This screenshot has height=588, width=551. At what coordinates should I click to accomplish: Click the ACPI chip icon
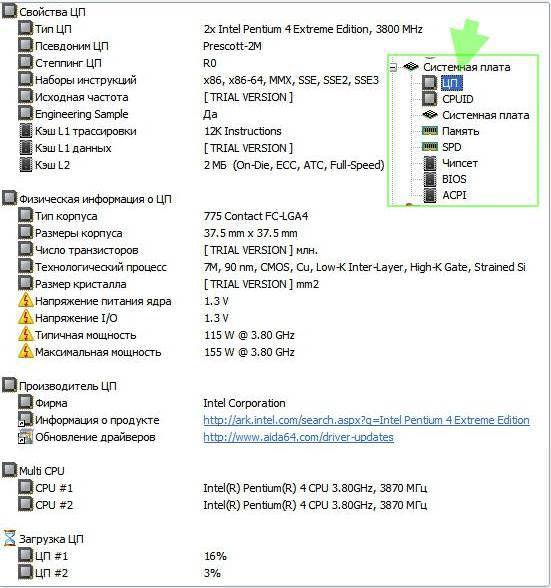click(x=430, y=195)
